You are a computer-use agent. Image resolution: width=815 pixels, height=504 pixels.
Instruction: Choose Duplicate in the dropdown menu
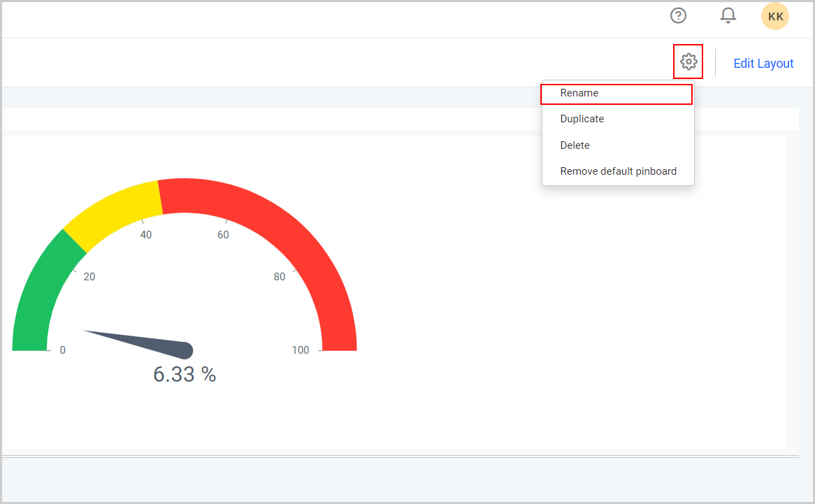click(x=582, y=119)
